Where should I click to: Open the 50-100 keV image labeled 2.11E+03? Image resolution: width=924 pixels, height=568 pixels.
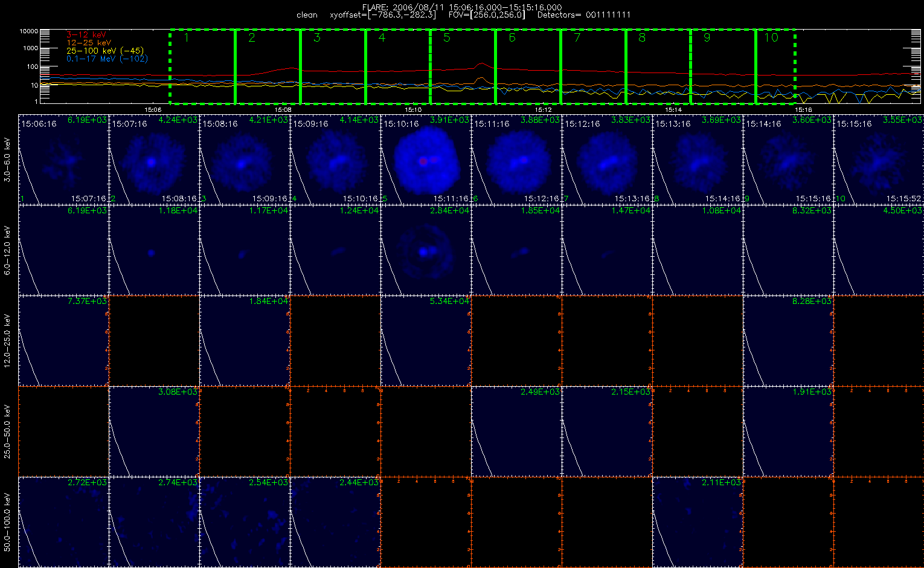tap(698, 522)
